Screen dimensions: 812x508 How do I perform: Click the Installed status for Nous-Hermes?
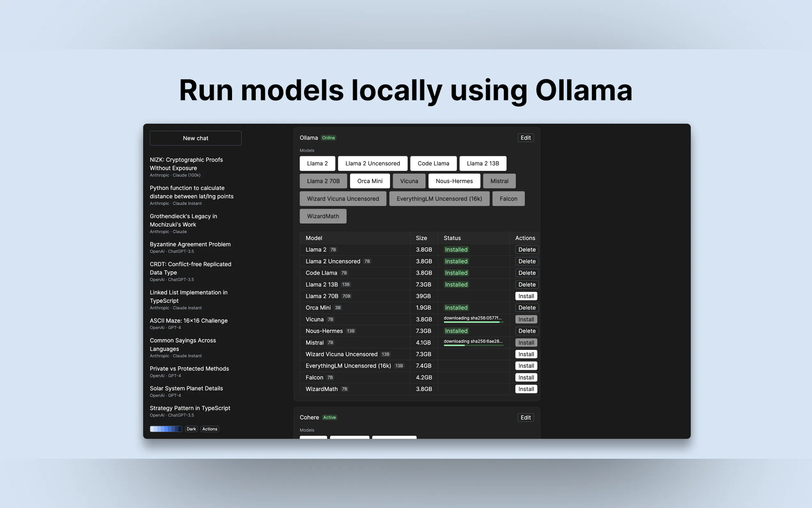pyautogui.click(x=456, y=331)
